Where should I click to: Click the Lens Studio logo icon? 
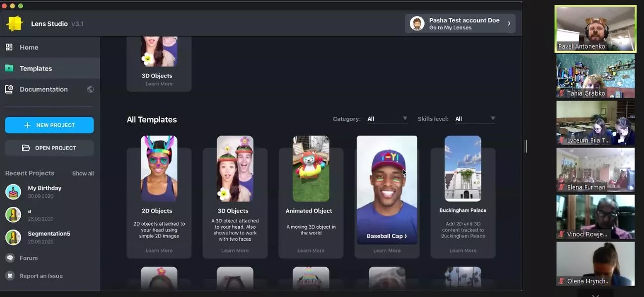[x=14, y=24]
